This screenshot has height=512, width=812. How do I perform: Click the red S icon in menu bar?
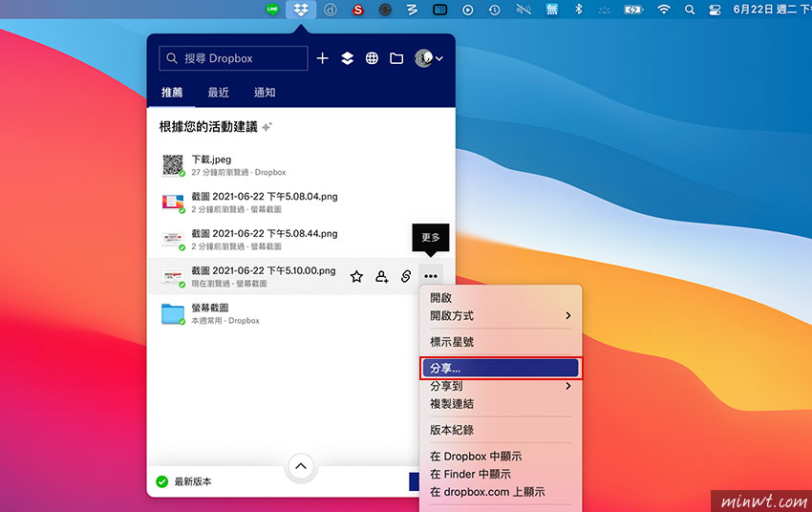[x=358, y=10]
